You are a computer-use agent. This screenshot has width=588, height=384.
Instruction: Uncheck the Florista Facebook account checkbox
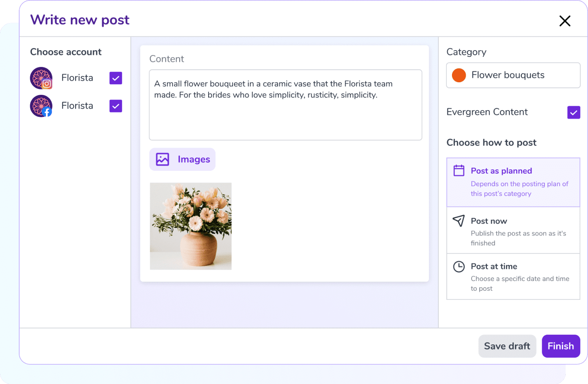click(116, 106)
